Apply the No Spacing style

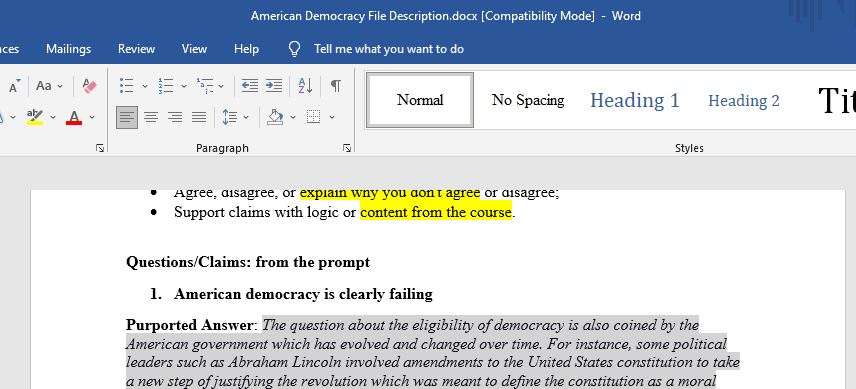pos(528,100)
